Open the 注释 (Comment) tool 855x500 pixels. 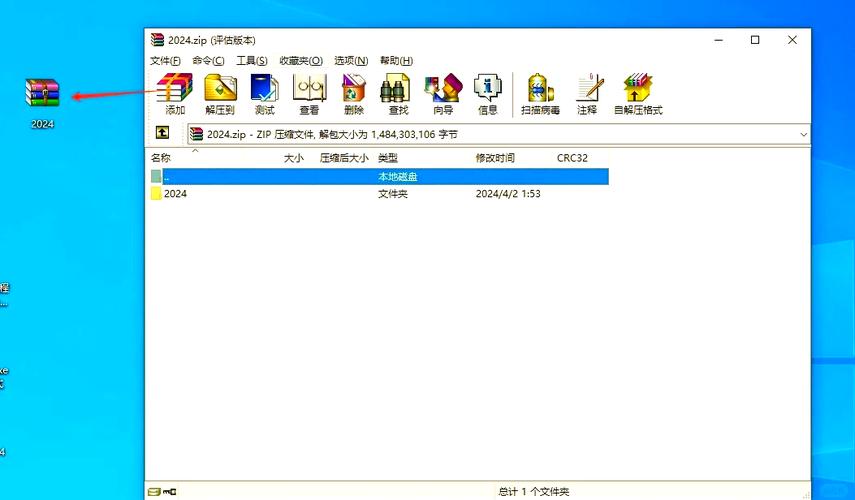click(x=588, y=94)
